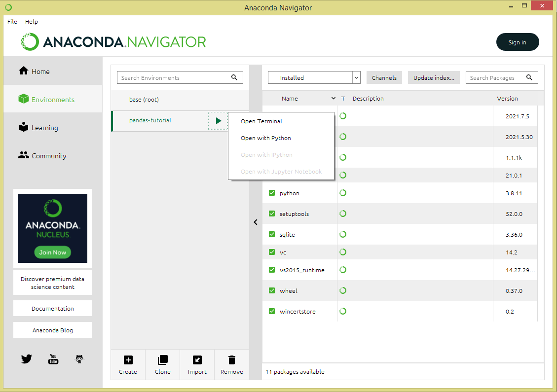Click the wheel package type icon
This screenshot has height=392, width=557.
click(343, 290)
